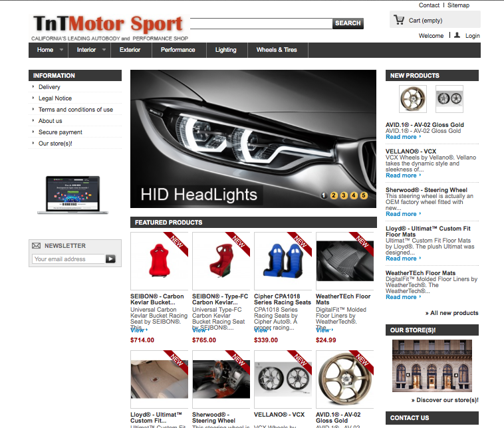Image resolution: width=504 pixels, height=428 pixels.
Task: Click the SEARCH button
Action: point(348,23)
